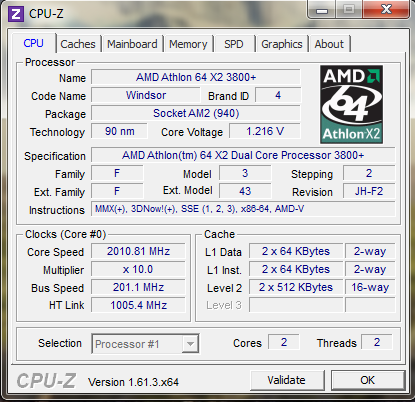Click the empty Level 3 size field
415x402 pixels.
pos(296,305)
